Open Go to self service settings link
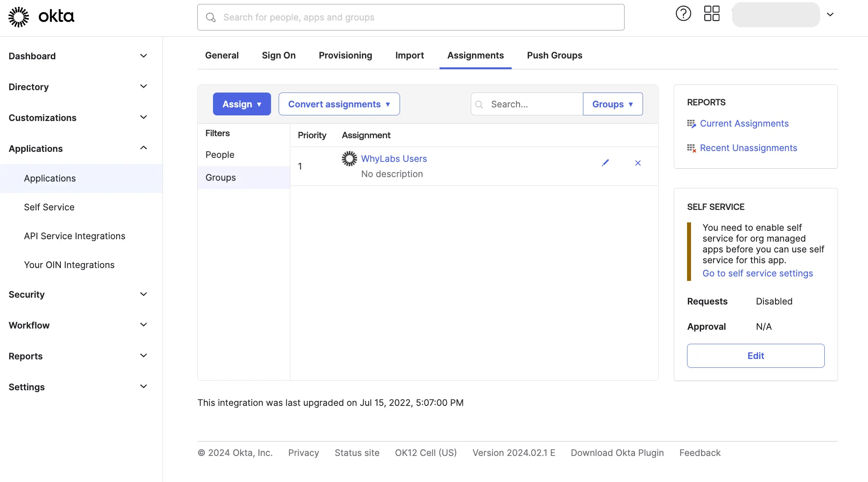 (x=757, y=273)
